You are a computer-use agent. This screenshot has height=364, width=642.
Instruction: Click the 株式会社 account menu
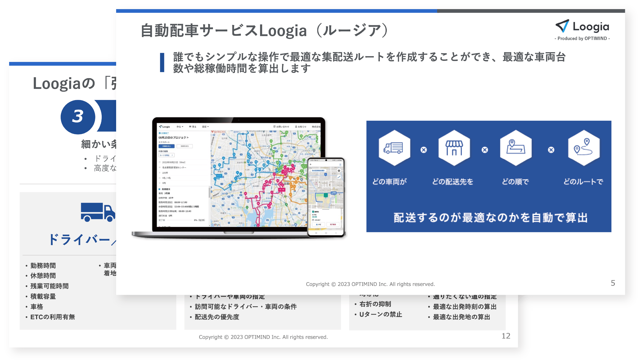coord(316,127)
